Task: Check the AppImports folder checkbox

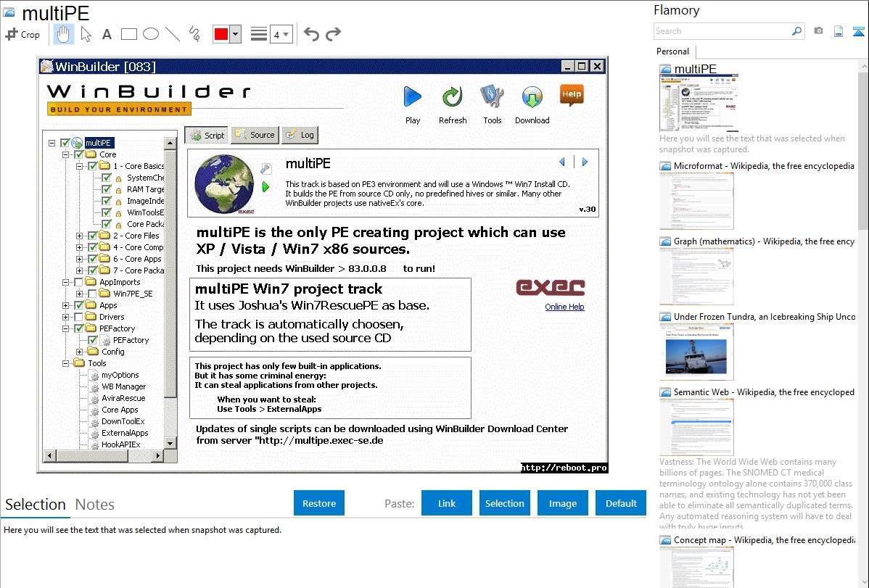Action: click(x=78, y=282)
